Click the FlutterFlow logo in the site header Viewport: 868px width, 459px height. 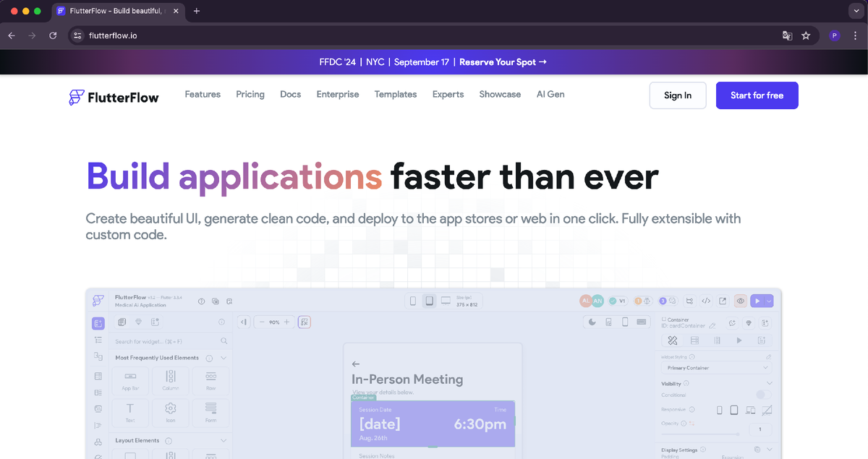click(114, 96)
